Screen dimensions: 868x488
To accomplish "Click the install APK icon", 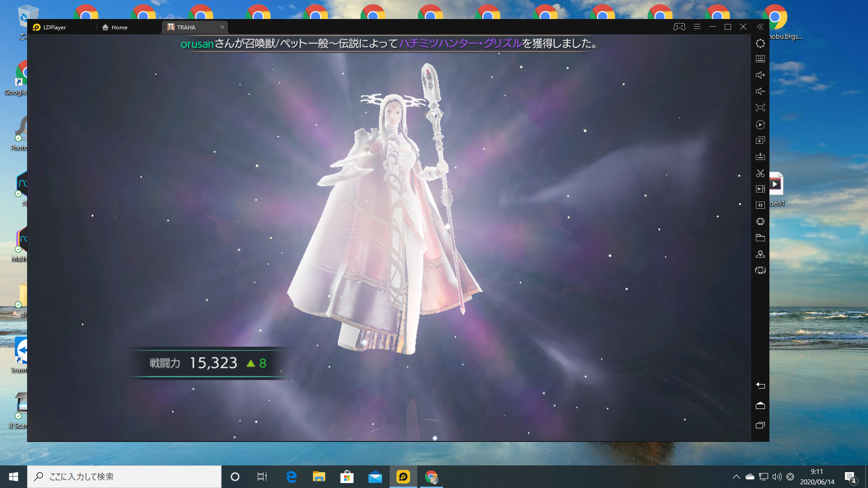I will click(760, 157).
